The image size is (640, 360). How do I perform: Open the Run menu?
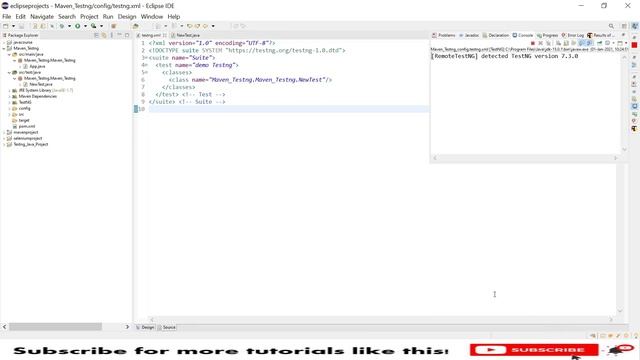(x=108, y=17)
